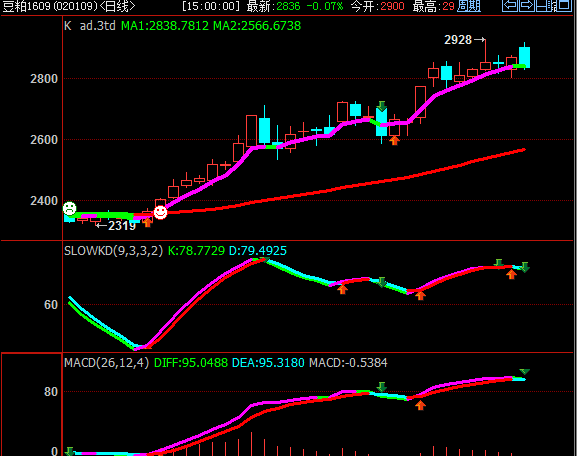577x456 pixels.
Task: Click the red smiley face marker on price chart
Action: pos(160,213)
